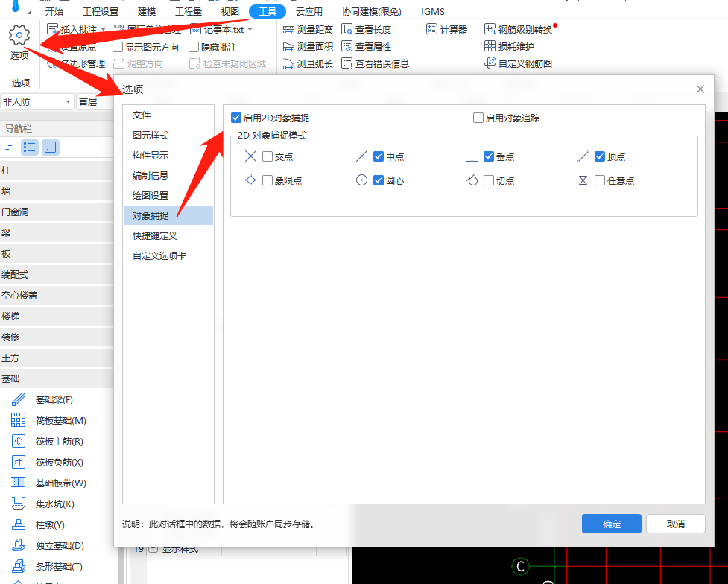Expand the 板 category in navigation
Viewport: 728px width, 584px height.
(x=57, y=254)
